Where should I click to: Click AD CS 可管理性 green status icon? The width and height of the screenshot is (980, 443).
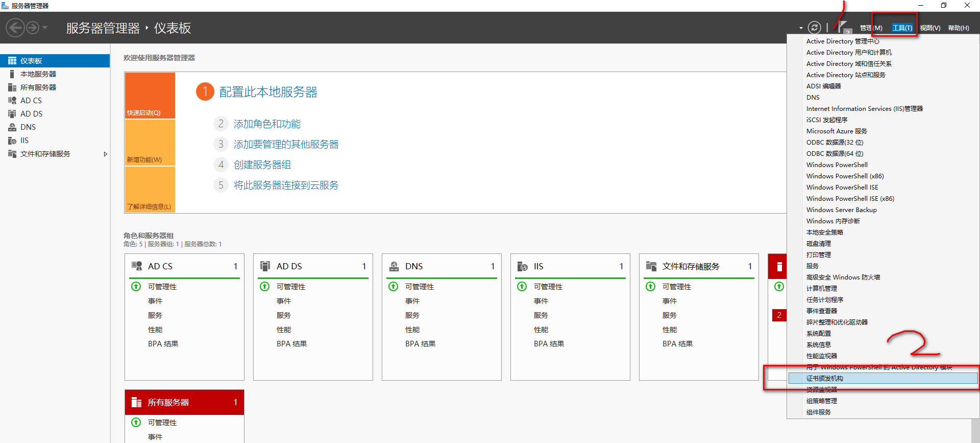[x=136, y=286]
